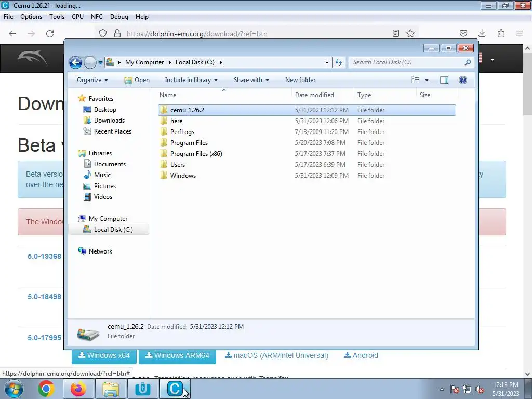Open the view options dropdown arrow

point(427,80)
